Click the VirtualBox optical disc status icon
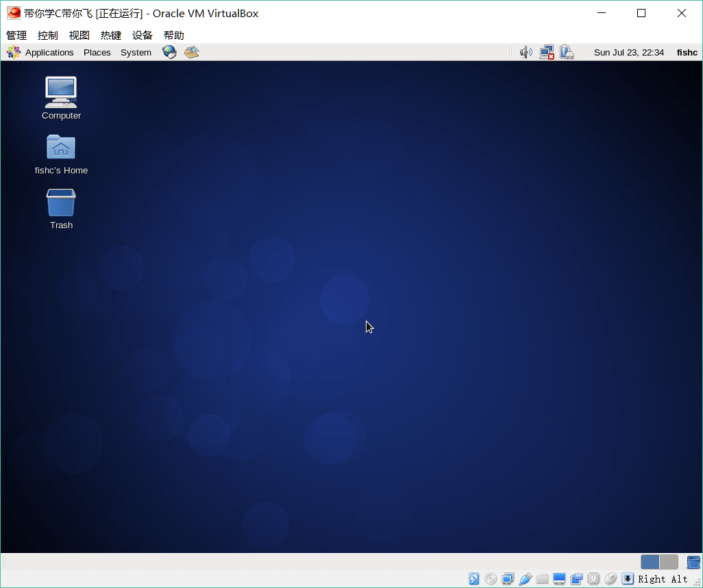Screen dimensions: 703x588 [x=491, y=579]
